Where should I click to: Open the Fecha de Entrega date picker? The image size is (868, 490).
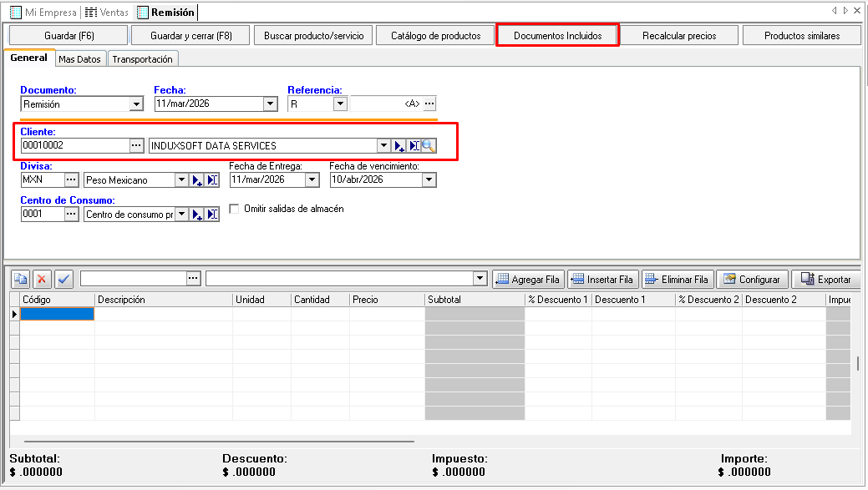point(312,180)
